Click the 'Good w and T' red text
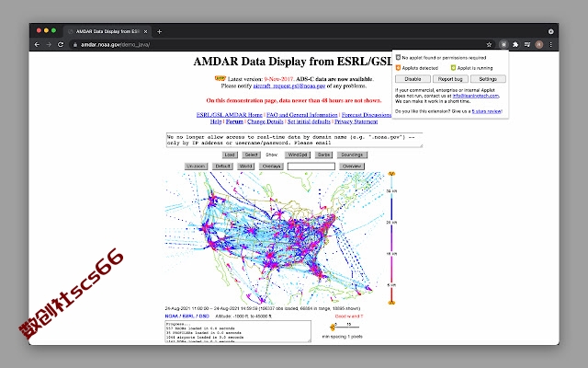This screenshot has width=588, height=368. click(x=349, y=316)
